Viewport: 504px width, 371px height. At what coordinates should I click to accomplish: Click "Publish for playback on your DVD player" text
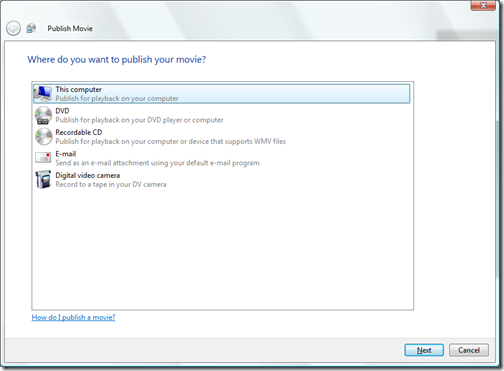tap(139, 120)
